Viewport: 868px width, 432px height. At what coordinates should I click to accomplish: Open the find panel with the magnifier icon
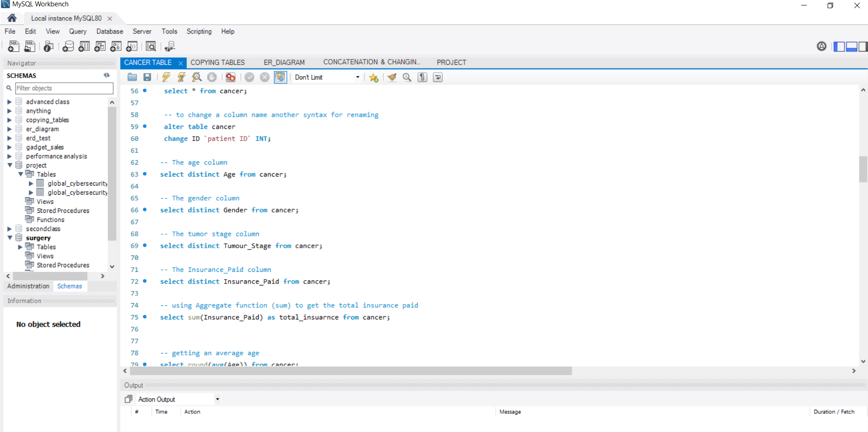[x=407, y=77]
